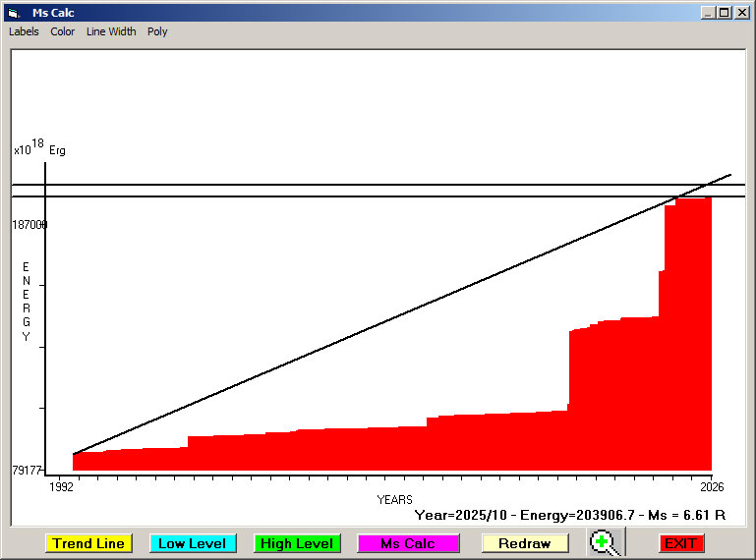Open the Poly menu
This screenshot has height=560, width=756.
(157, 31)
